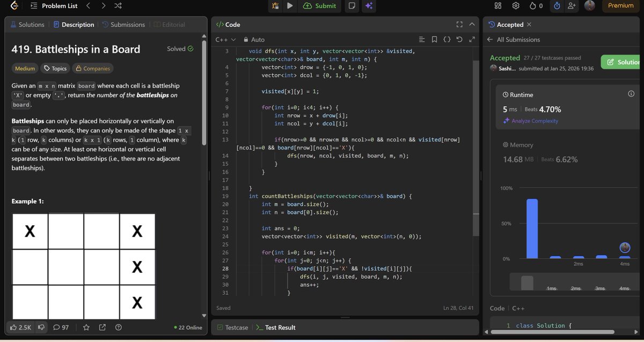Viewport: 644px width, 342px height.
Task: Click the Runtime info circle icon
Action: [x=631, y=94]
